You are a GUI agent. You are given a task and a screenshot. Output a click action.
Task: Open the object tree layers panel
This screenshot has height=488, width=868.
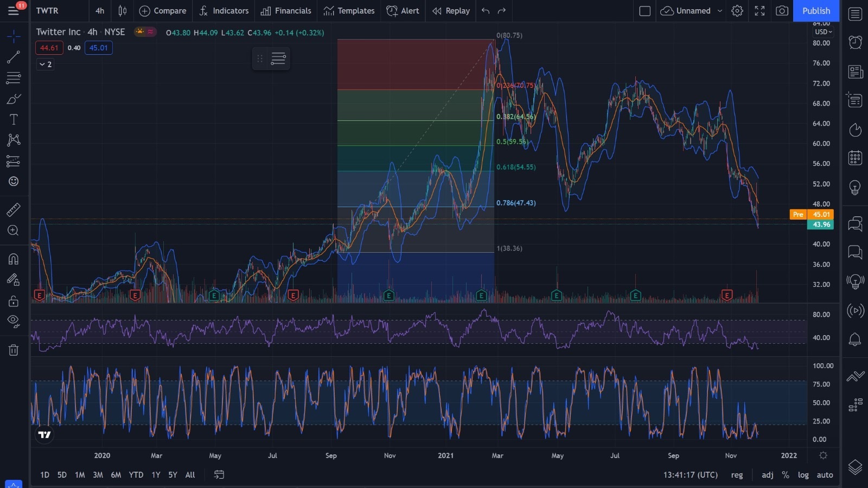pyautogui.click(x=855, y=467)
